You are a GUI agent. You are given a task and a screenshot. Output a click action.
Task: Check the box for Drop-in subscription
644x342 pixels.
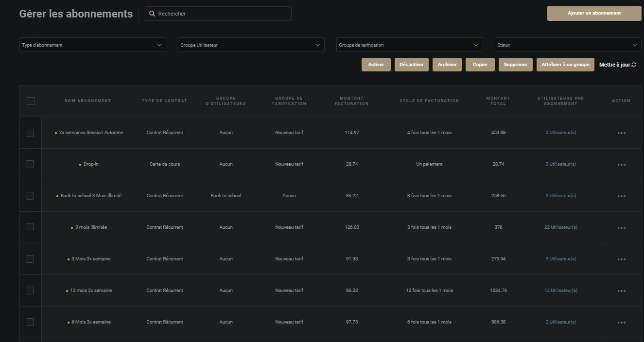click(x=30, y=164)
